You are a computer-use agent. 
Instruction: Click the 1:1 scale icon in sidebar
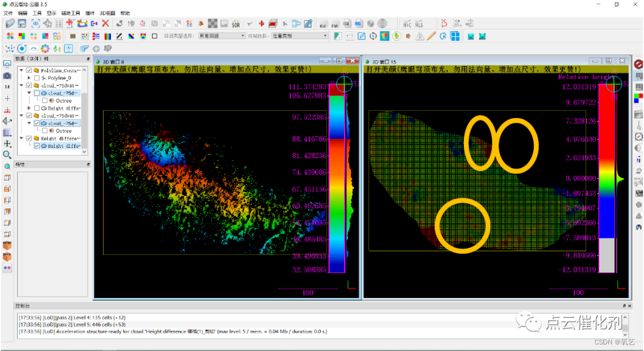(x=7, y=86)
